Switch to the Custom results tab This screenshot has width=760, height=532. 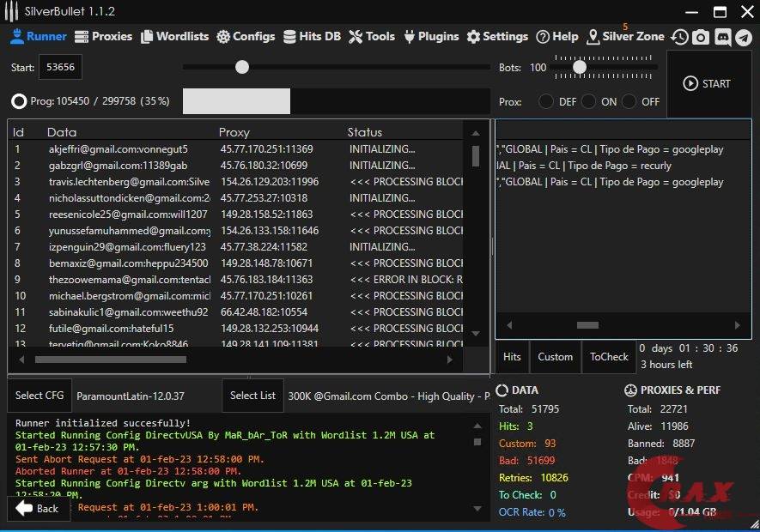(x=555, y=357)
